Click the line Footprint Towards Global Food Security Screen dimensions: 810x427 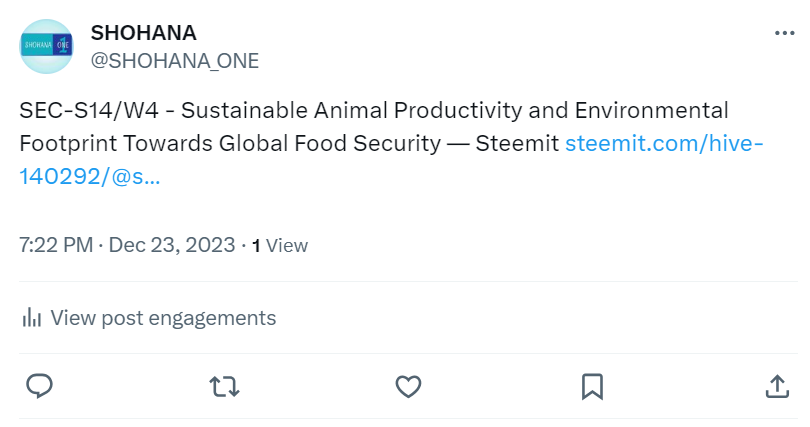click(x=230, y=143)
